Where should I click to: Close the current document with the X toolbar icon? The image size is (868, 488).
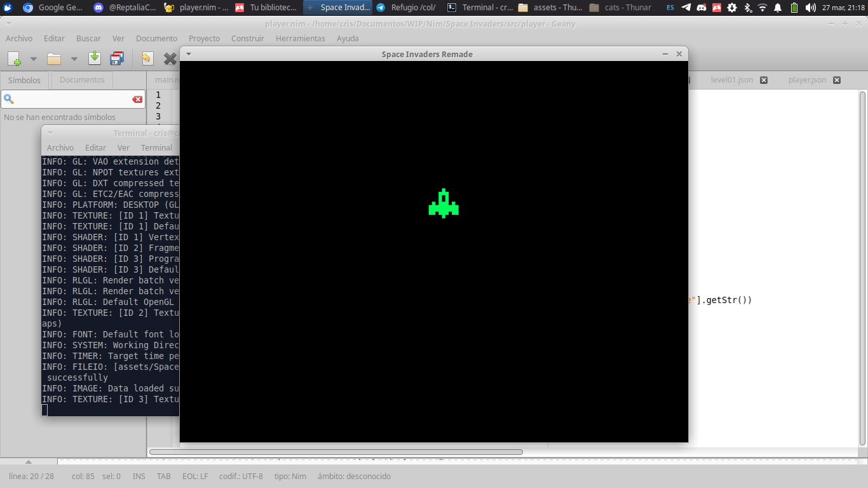tap(170, 59)
